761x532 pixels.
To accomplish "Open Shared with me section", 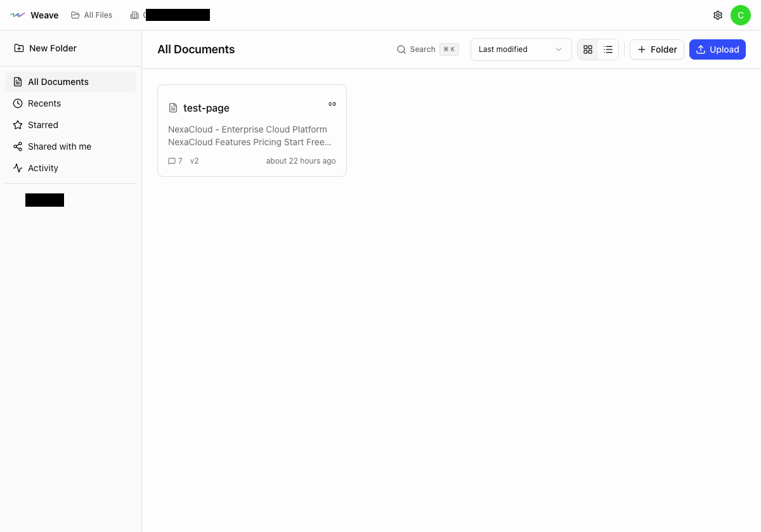I will point(60,146).
